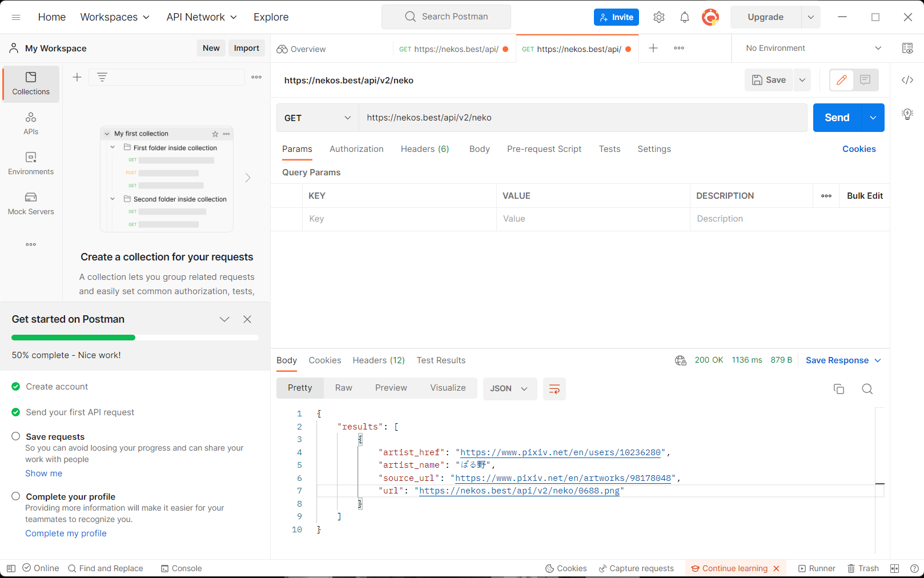Open the JSON response format dropdown
The width and height of the screenshot is (924, 578).
(509, 388)
